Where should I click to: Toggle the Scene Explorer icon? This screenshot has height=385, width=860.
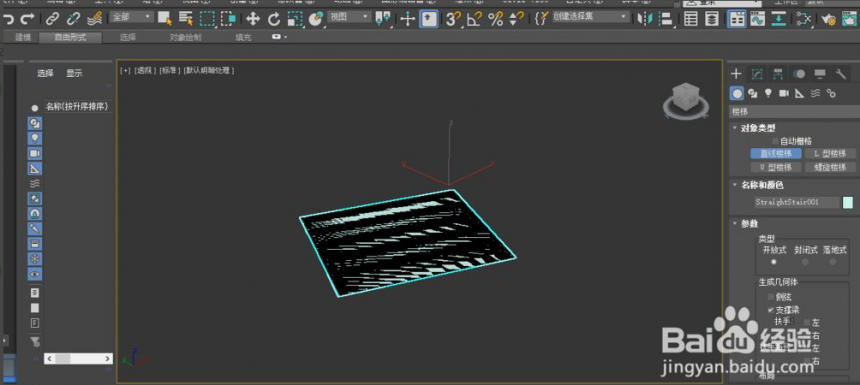(691, 19)
